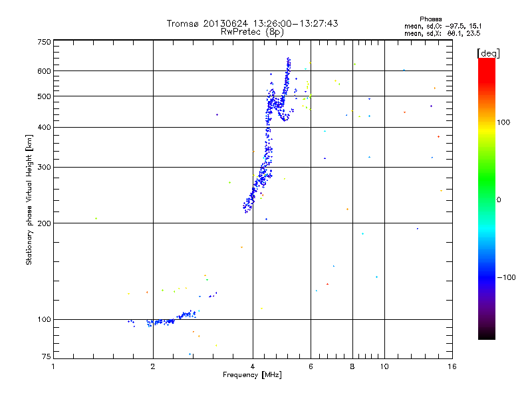Click the 'Stationary phase Virtual Height [km]' axis label
This screenshot has width=532, height=399.
(x=29, y=200)
